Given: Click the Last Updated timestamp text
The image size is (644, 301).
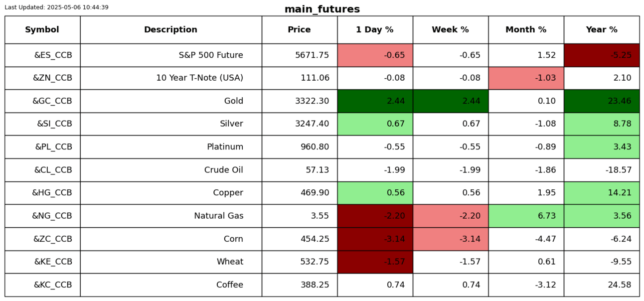Looking at the screenshot, I should (x=56, y=7).
